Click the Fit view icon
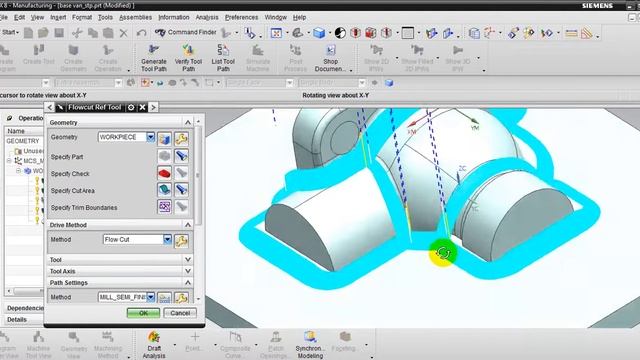Screen dimensions: 640x360 coord(276,33)
